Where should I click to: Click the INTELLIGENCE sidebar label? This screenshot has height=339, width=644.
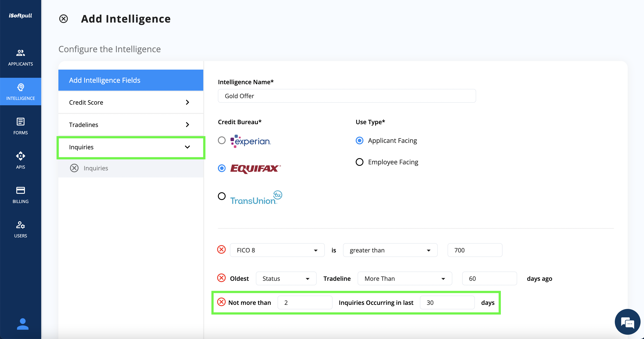tap(20, 98)
